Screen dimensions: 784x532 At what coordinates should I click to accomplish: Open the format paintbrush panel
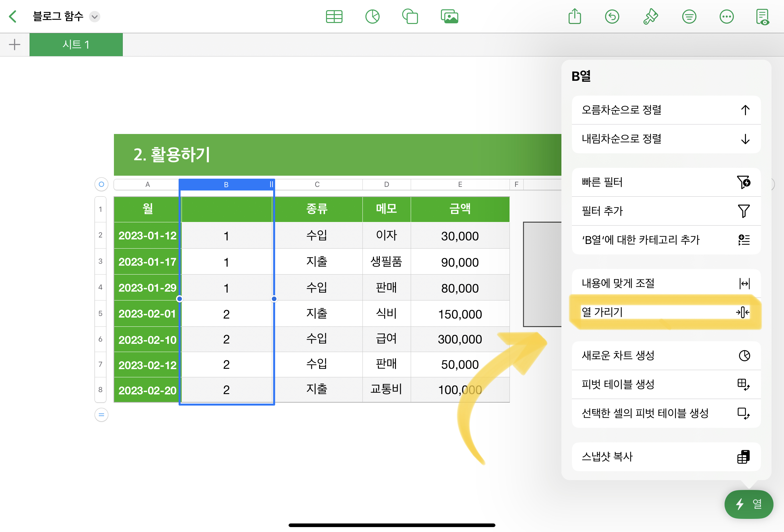(x=650, y=16)
